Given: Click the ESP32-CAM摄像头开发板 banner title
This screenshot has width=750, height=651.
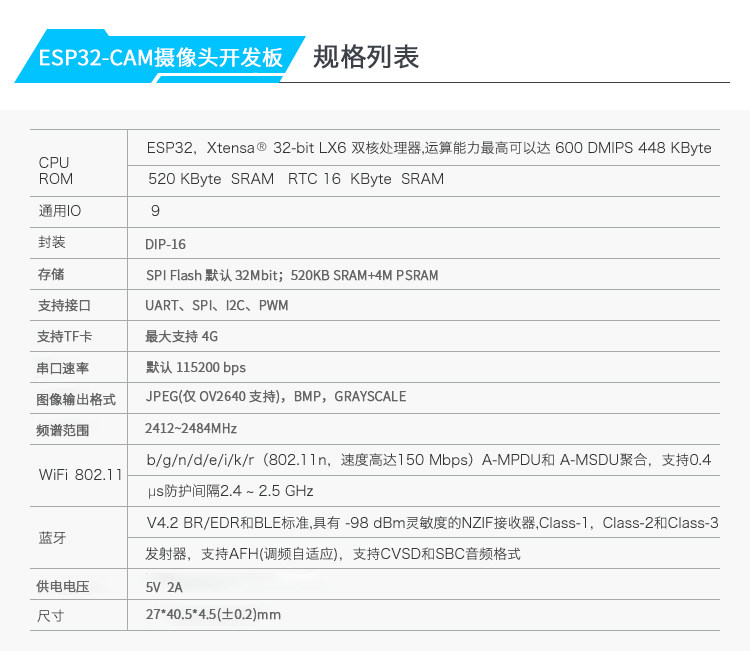Looking at the screenshot, I should tap(160, 57).
